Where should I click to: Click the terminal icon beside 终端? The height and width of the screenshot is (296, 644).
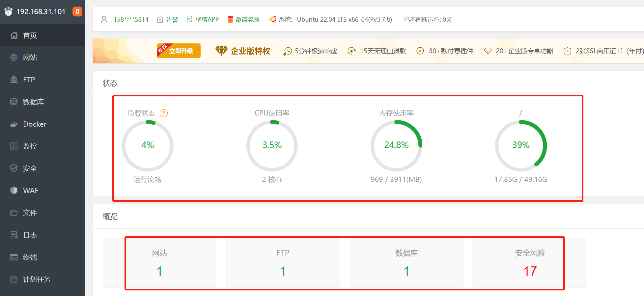[14, 257]
